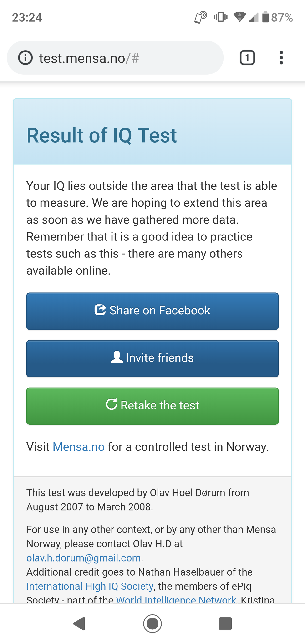Viewport: 305px width, 644px height.
Task: Open the Mensa.no link
Action: click(78, 447)
